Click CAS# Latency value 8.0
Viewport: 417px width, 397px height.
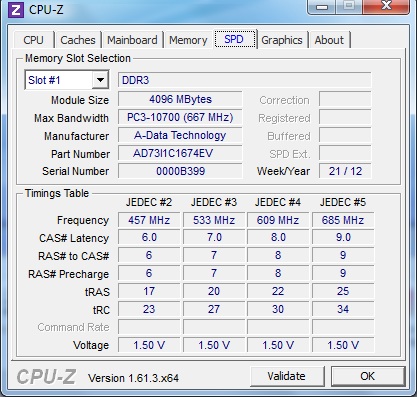(278, 238)
